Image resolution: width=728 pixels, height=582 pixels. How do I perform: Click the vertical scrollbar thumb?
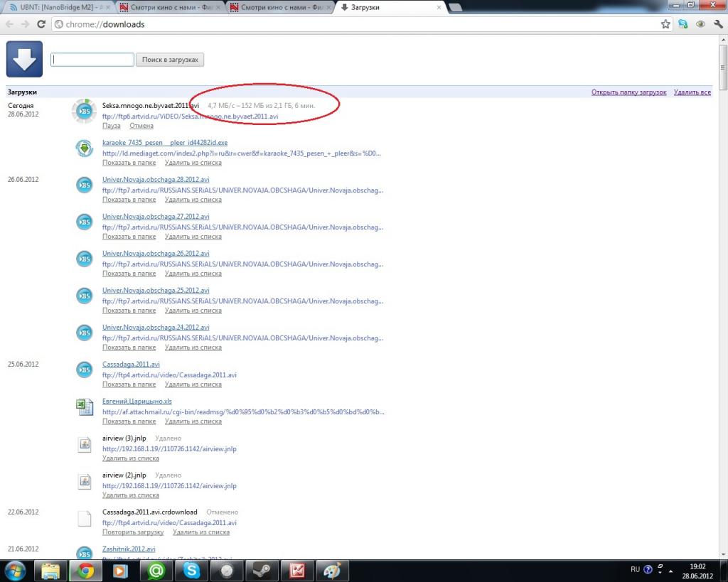coord(723,68)
